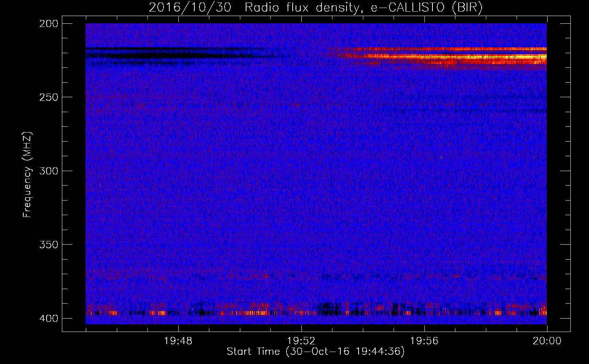Click the 200 frequency tick label
The height and width of the screenshot is (364, 589).
point(48,24)
